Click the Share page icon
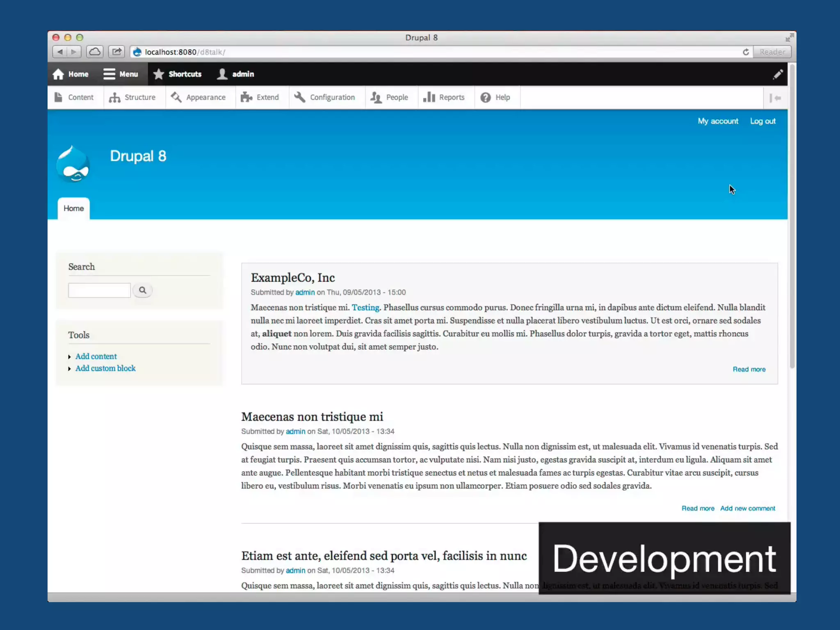840x630 pixels. (x=116, y=52)
